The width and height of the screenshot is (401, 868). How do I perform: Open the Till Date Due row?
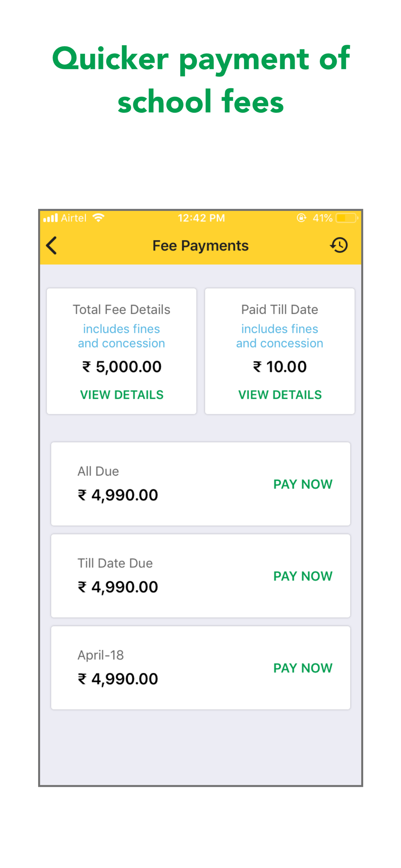coord(200,576)
